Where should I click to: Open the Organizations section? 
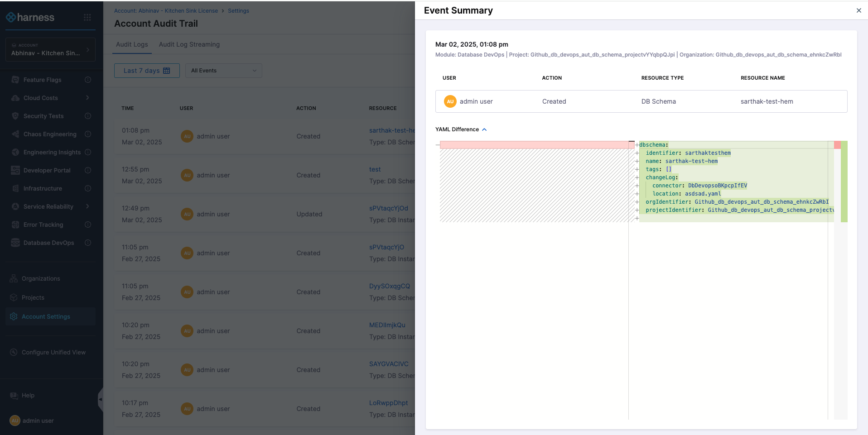(40, 278)
